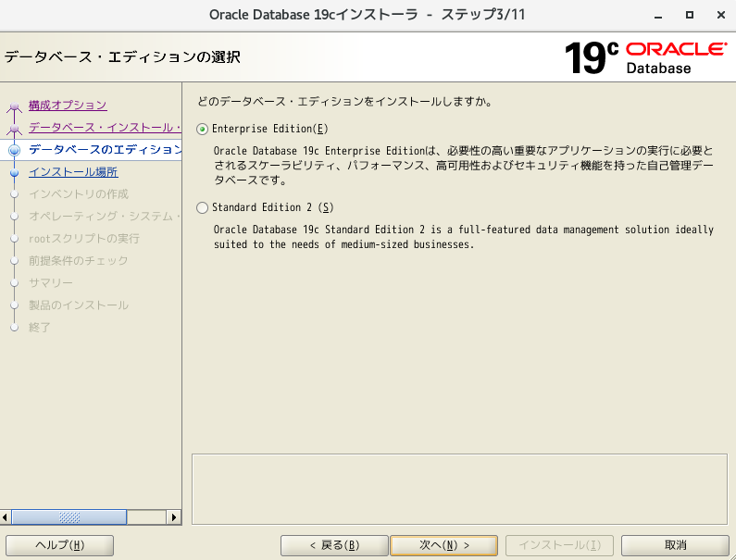
Task: Go to データベース・インストール step link
Action: tap(105, 127)
